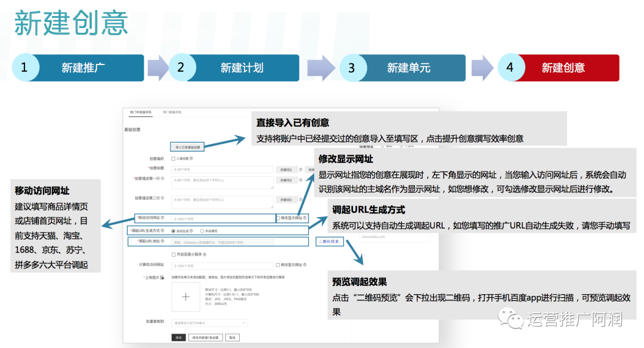Click the 取消 button
644x348 pixels.
233,337
